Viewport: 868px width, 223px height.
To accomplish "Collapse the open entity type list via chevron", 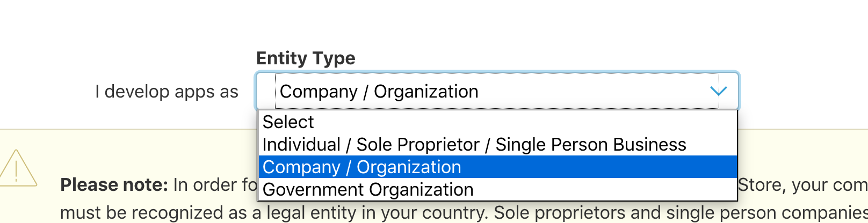I will click(718, 91).
